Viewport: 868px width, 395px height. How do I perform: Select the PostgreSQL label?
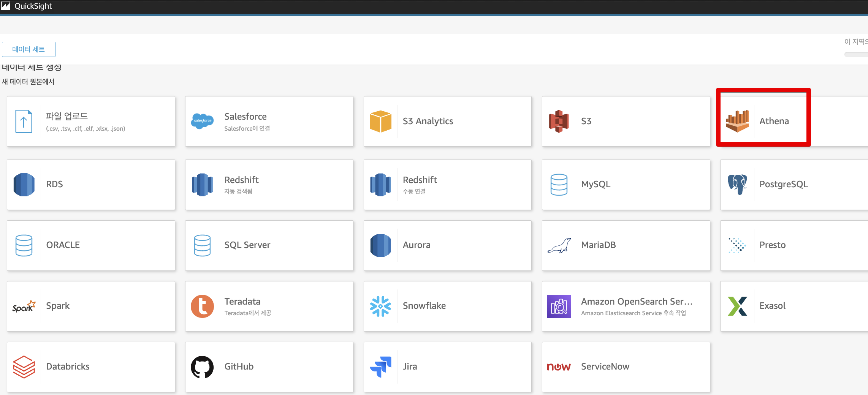[784, 184]
